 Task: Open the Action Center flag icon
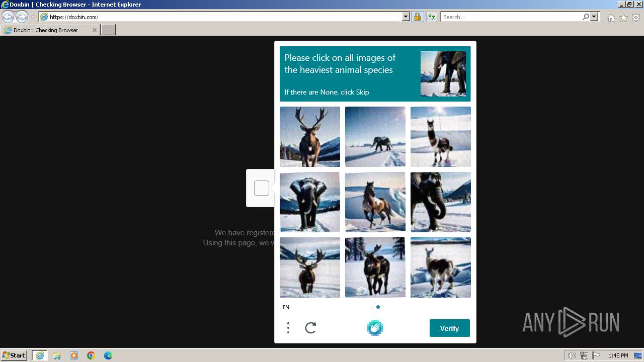pyautogui.click(x=596, y=355)
